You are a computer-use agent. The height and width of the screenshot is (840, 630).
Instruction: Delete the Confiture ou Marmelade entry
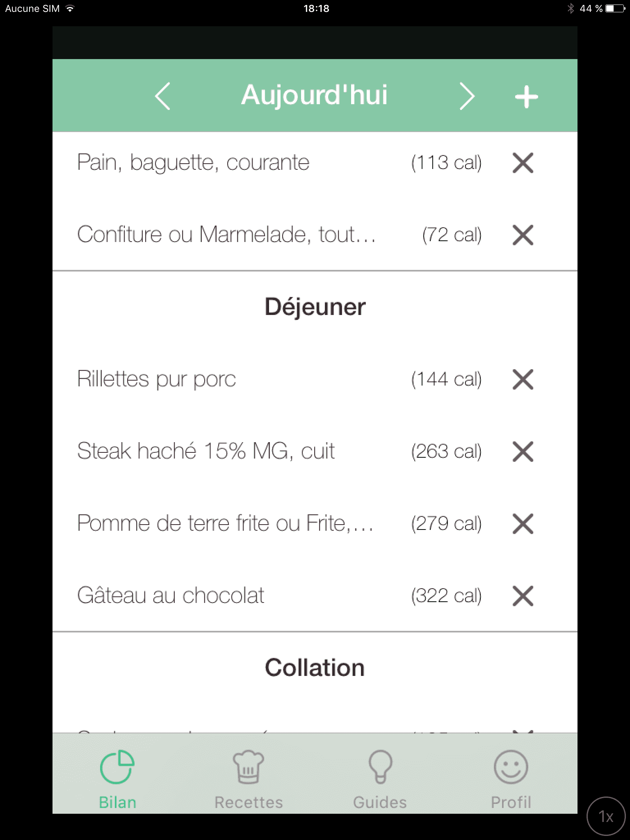point(523,235)
